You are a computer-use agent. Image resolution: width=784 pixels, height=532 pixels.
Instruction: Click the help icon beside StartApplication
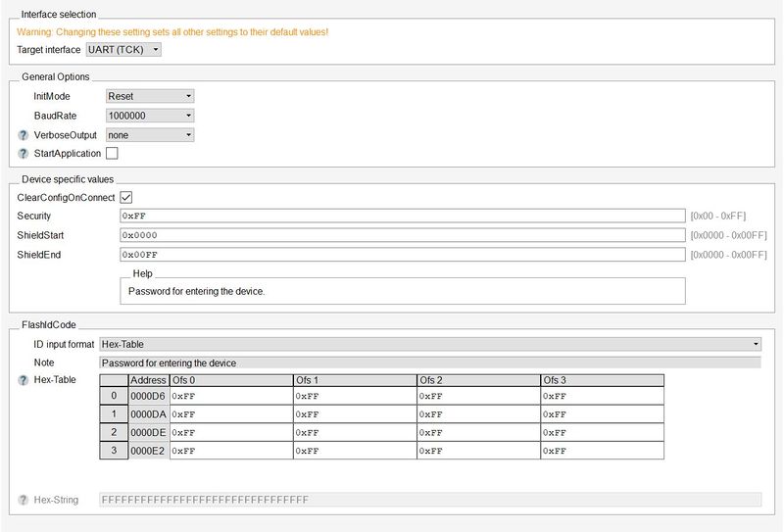[x=24, y=154]
